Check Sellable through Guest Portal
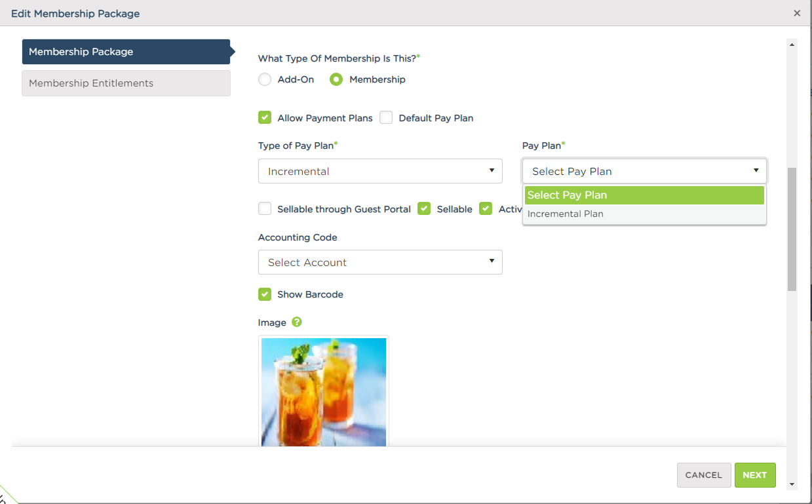The image size is (812, 504). click(265, 209)
